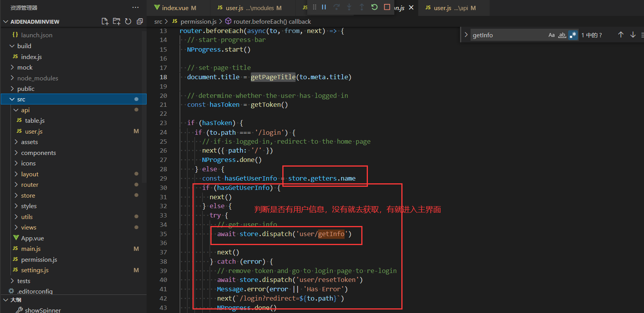Expand the icons folder
This screenshot has height=313, width=644.
point(28,163)
